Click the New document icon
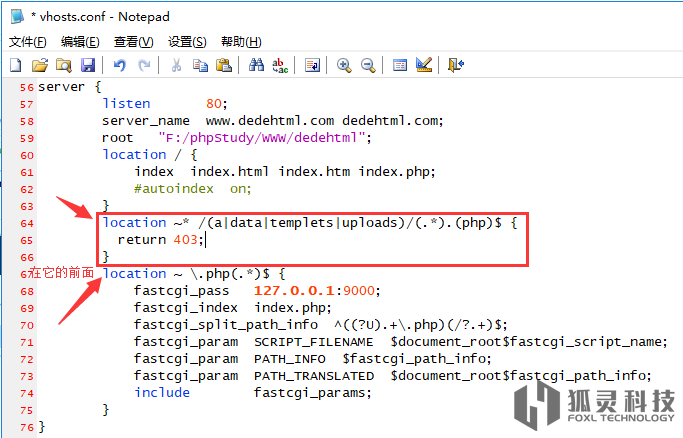Viewport: 683px width, 438px height. tap(15, 65)
